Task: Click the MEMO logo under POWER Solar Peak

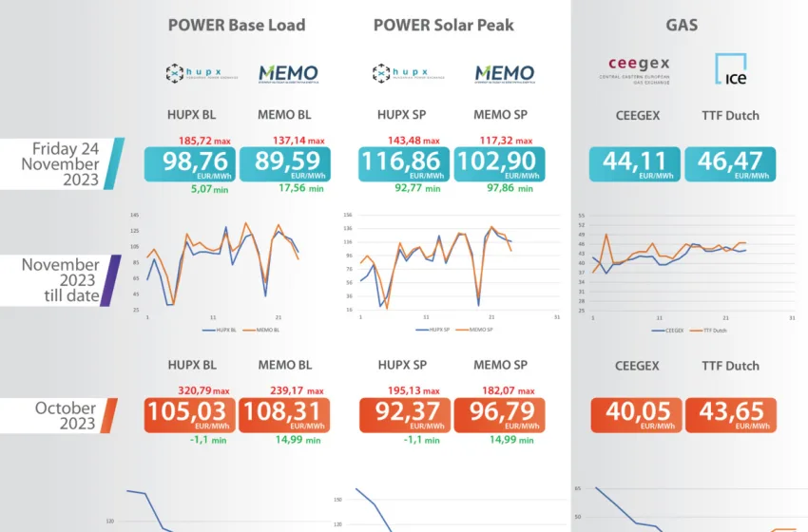Action: click(x=504, y=74)
